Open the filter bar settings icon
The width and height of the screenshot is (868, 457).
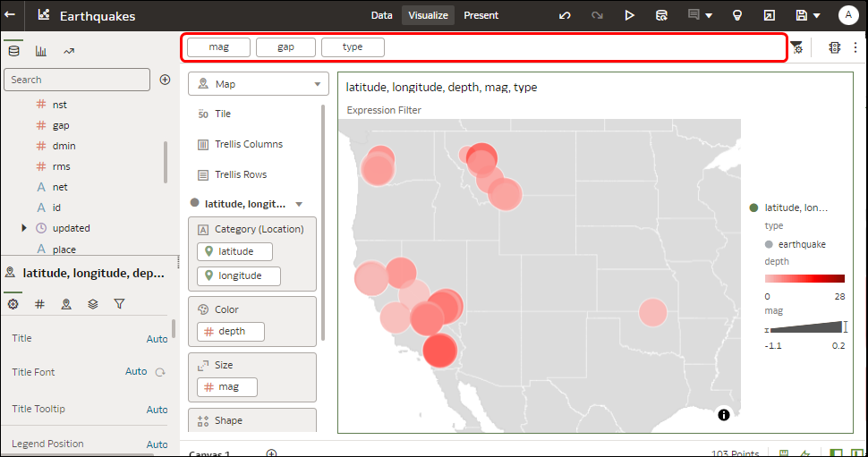click(796, 47)
